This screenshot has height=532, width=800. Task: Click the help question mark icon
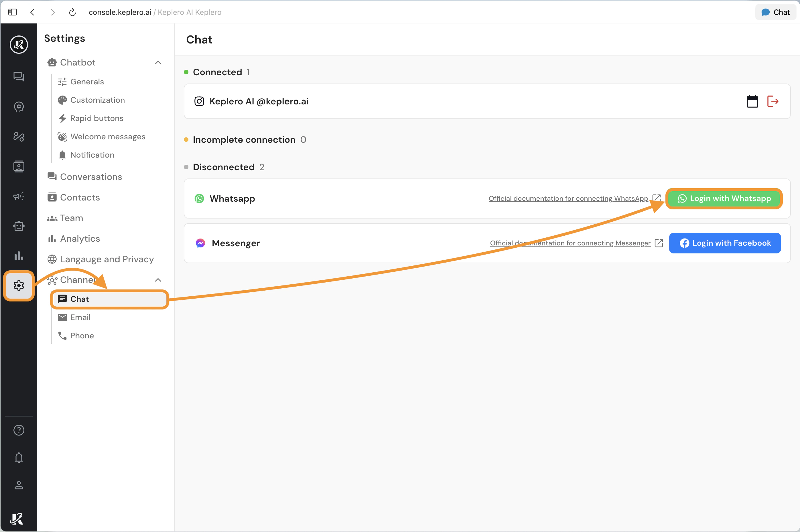coord(19,430)
